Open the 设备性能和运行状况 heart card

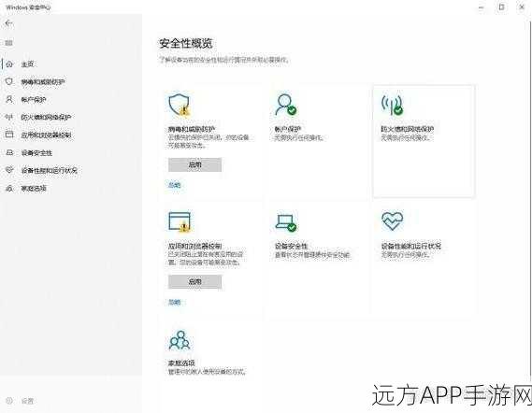[x=424, y=258]
